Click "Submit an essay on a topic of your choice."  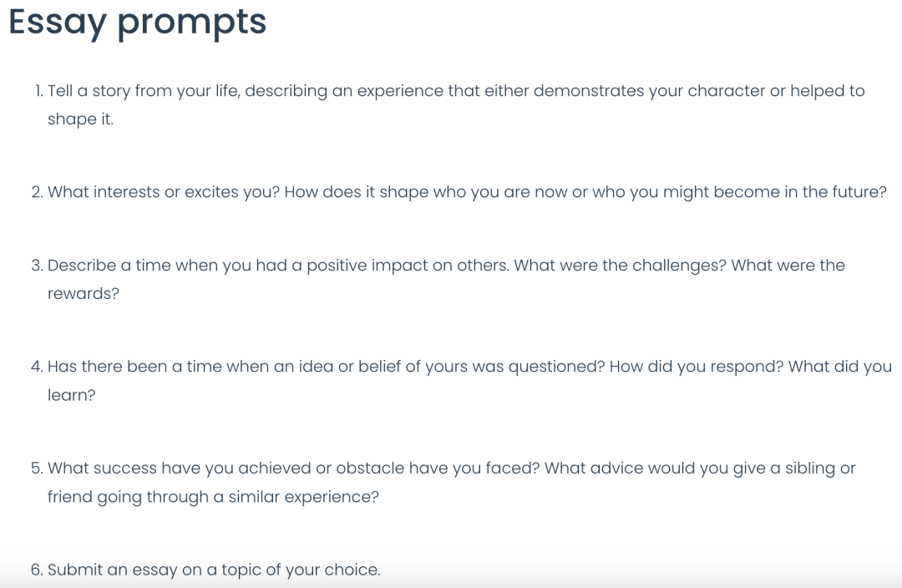(x=214, y=570)
